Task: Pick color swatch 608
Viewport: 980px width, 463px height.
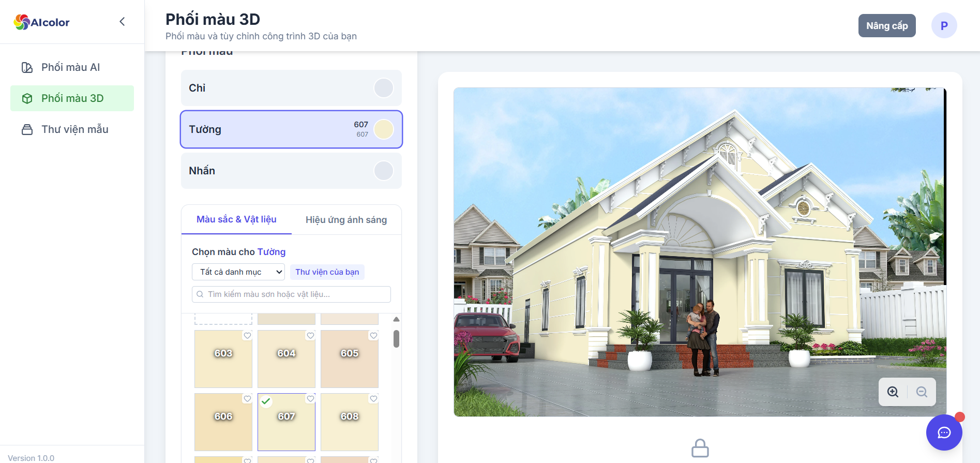Action: pyautogui.click(x=350, y=422)
